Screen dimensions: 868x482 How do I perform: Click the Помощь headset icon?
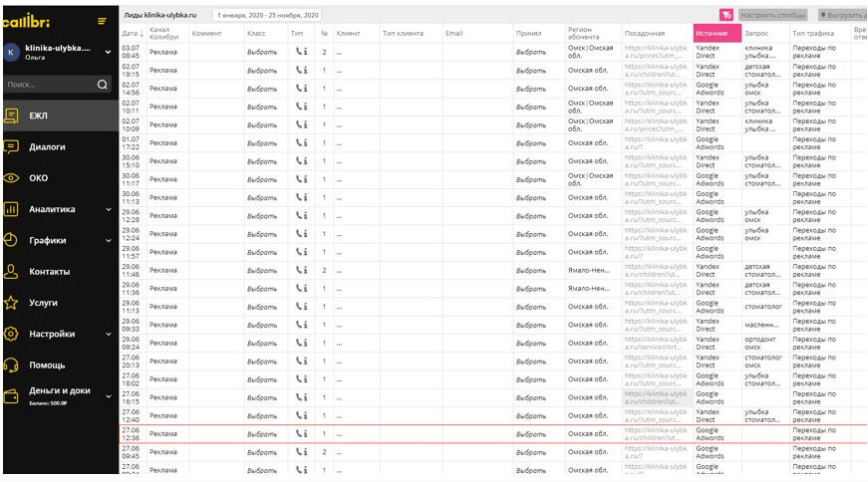tap(11, 364)
